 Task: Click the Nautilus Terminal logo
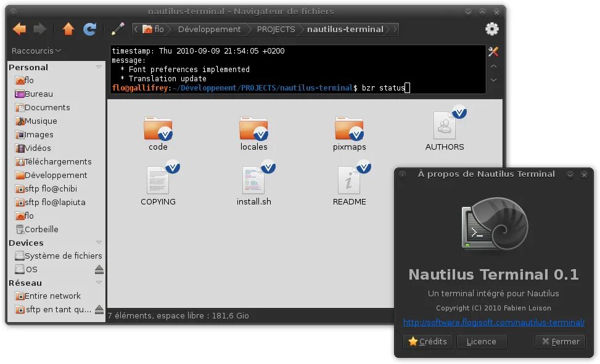(495, 224)
